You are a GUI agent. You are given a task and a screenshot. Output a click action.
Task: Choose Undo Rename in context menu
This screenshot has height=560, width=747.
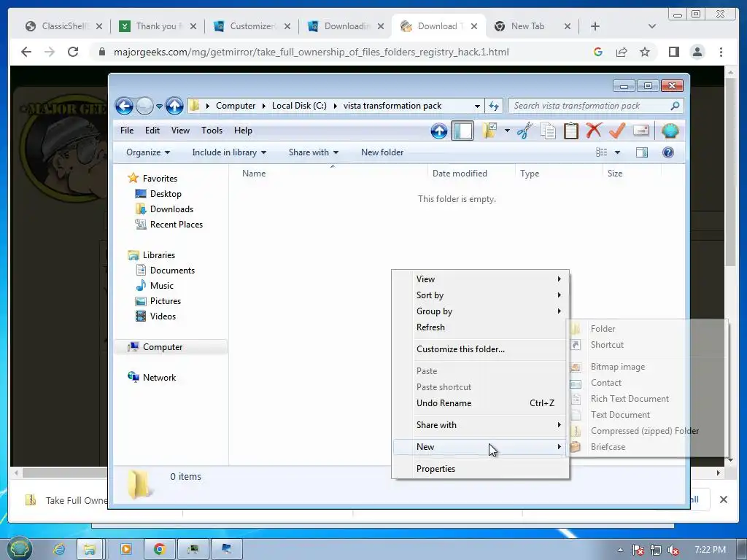(x=480, y=402)
